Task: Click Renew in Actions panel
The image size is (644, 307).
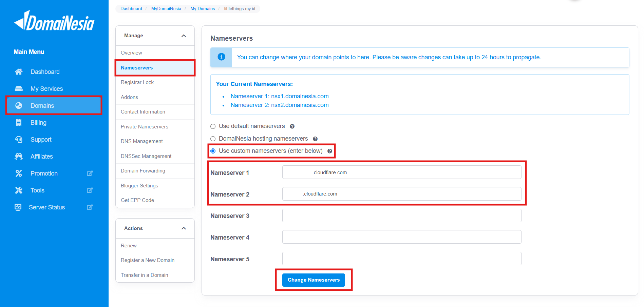Action: (x=155, y=246)
